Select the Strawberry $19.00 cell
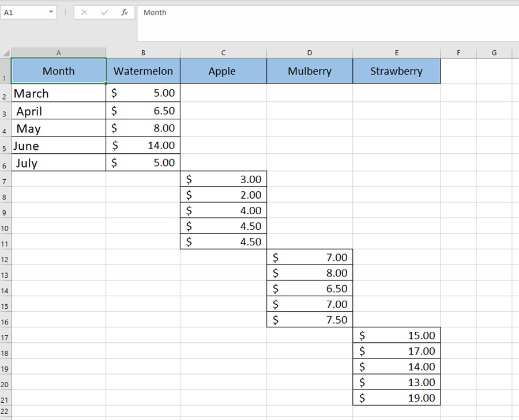 click(396, 398)
